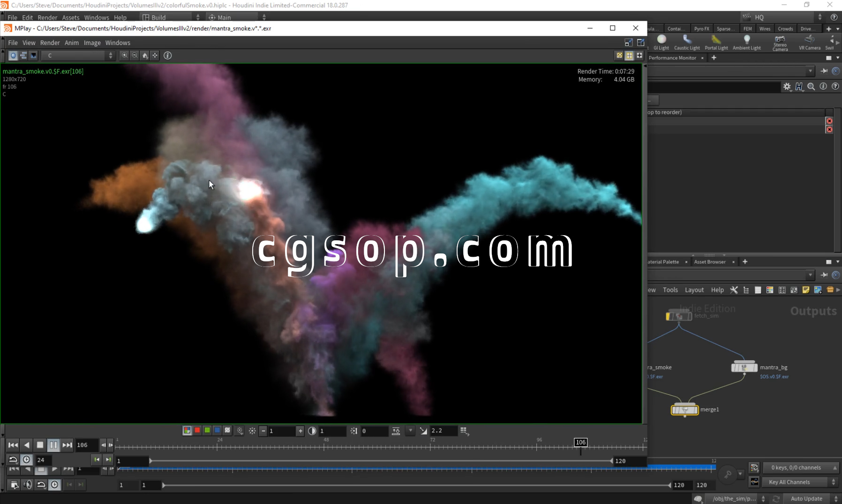Click the pin icon beside Performance Monitor path

pyautogui.click(x=824, y=71)
